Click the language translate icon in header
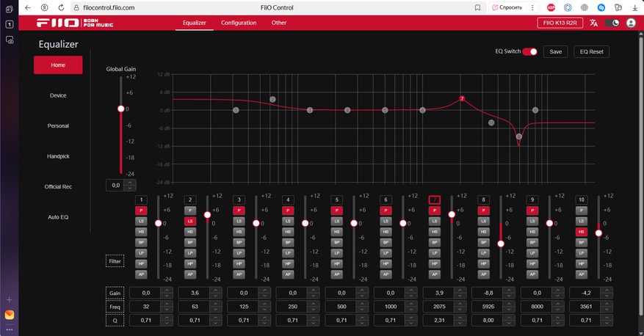Screen dimensions: 644x336 tap(593, 23)
